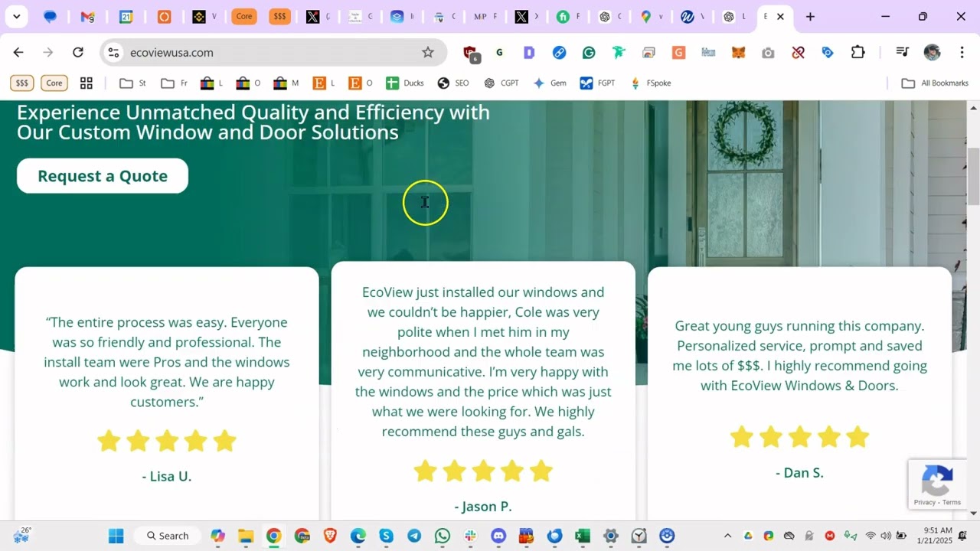Open the Ducks bookmark
980x551 pixels.
click(405, 83)
